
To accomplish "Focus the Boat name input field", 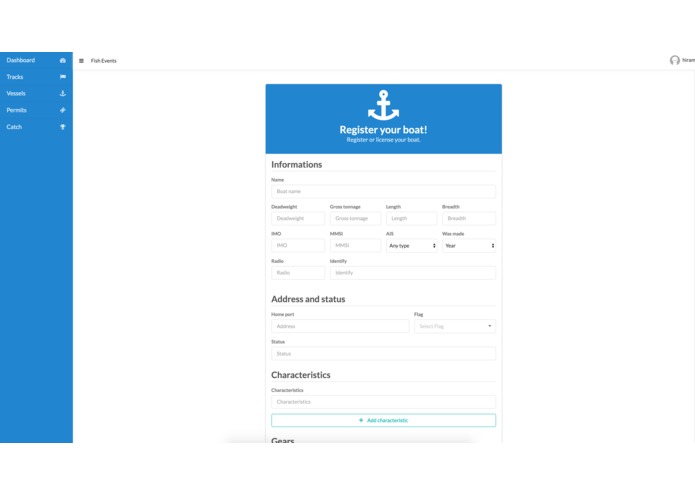I will 383,191.
